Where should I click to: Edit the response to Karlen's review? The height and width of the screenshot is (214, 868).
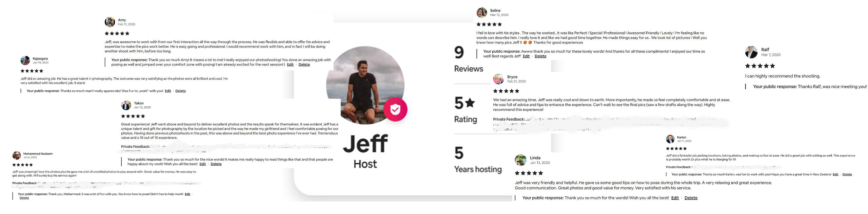(x=835, y=175)
